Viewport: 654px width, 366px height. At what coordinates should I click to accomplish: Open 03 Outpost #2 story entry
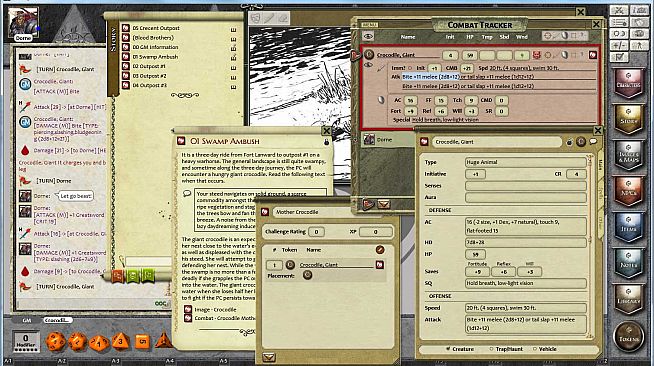coord(149,76)
